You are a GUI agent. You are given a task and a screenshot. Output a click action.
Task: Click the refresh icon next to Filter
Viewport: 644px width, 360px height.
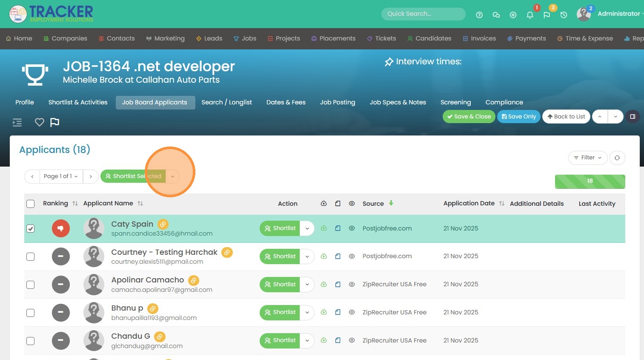617,158
